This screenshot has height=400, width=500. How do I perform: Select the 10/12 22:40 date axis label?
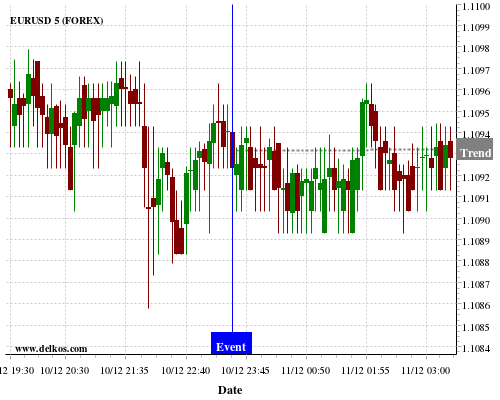[x=186, y=370]
